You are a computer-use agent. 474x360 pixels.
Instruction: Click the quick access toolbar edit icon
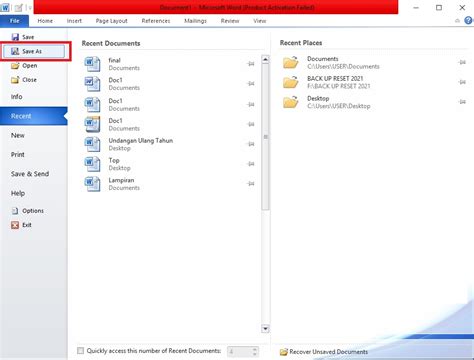point(19,7)
